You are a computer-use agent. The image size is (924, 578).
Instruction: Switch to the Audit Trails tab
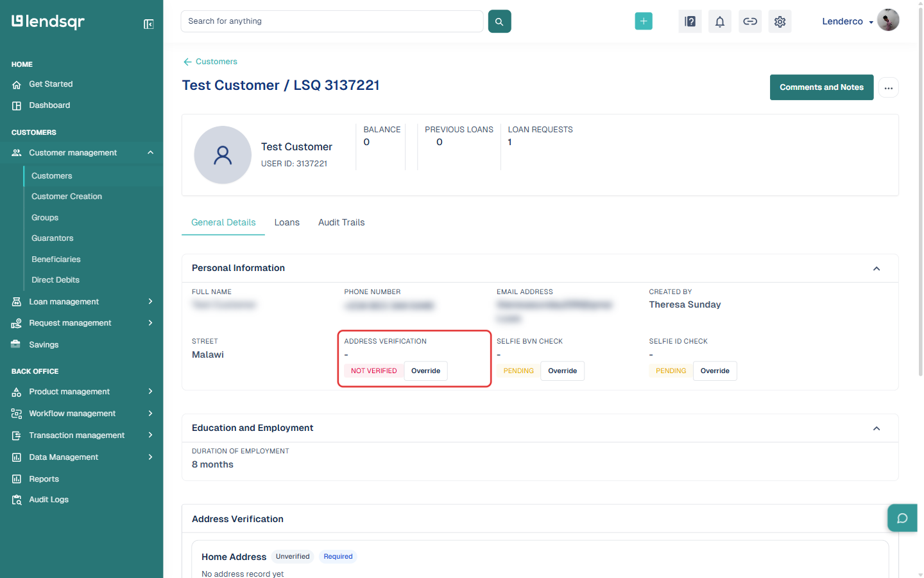pos(341,222)
